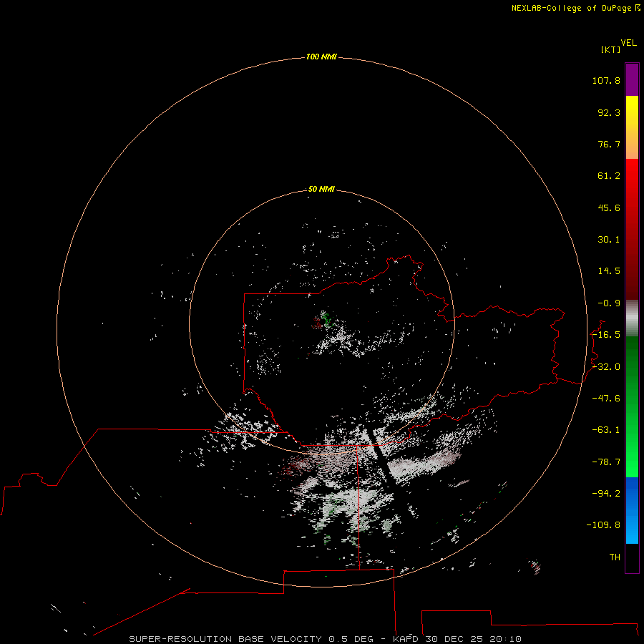644x644 pixels.
Task: Click the -78.7 legend value
Action: (x=606, y=462)
